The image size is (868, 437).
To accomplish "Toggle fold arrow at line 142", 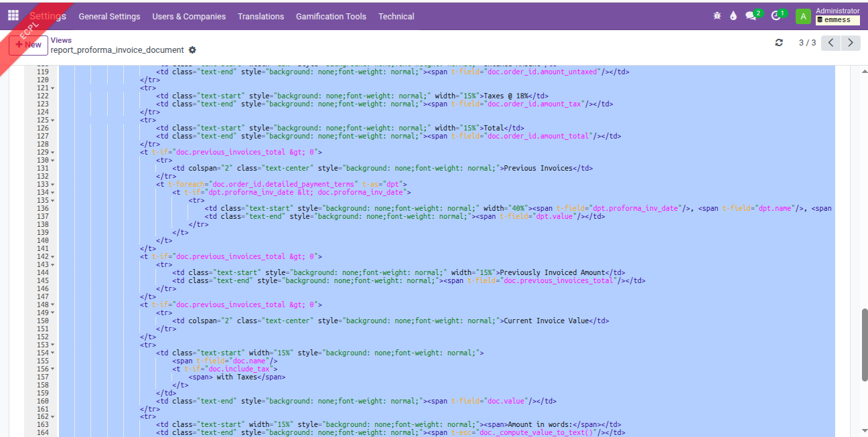I will pos(52,257).
